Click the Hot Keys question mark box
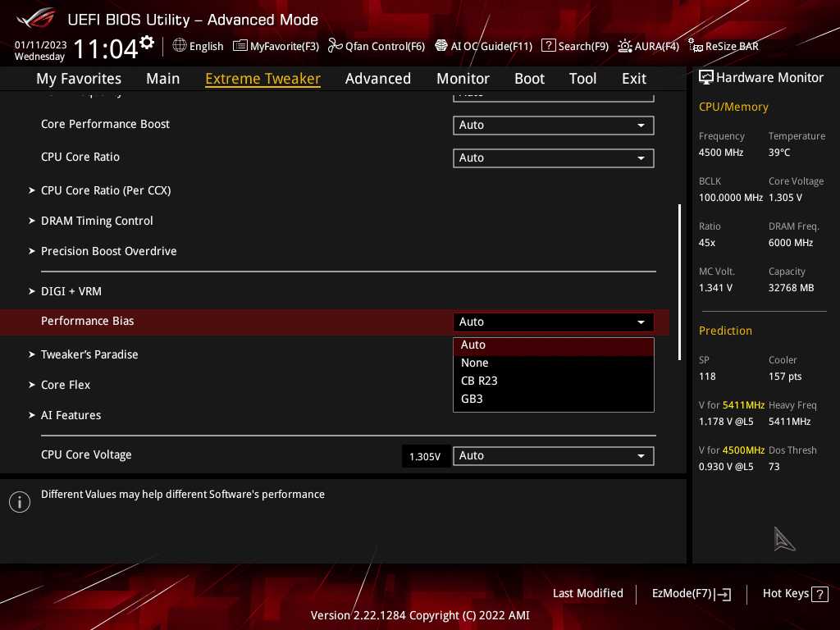 pos(819,594)
